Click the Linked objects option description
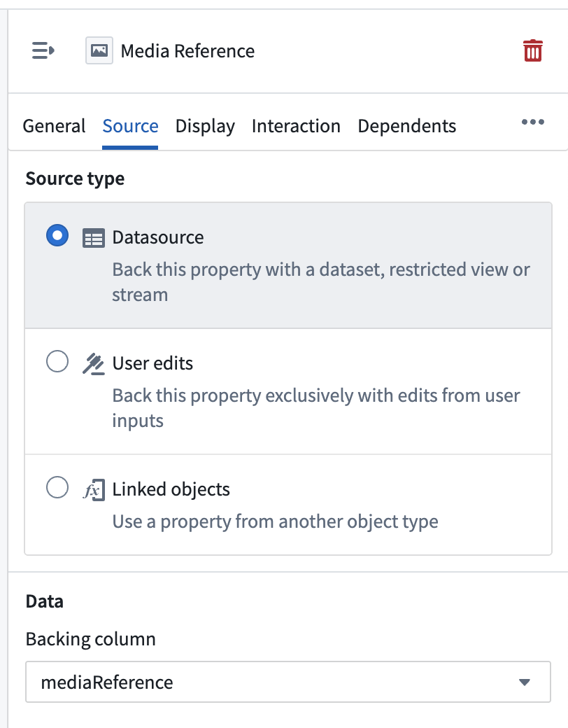 point(275,521)
